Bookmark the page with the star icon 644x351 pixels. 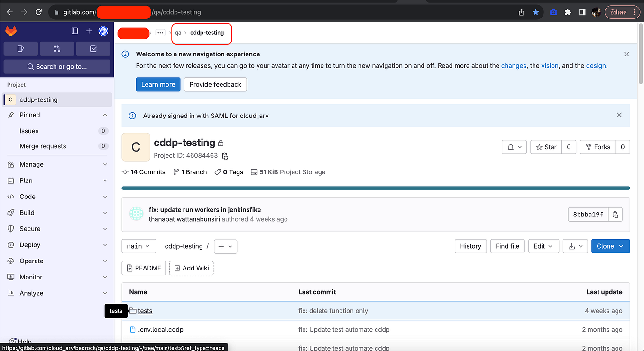pos(535,12)
